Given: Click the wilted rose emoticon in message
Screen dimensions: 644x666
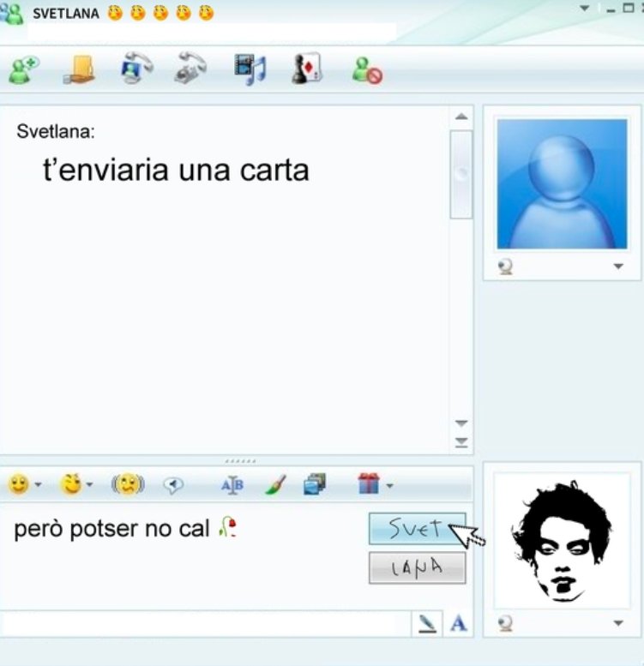Looking at the screenshot, I should (x=228, y=526).
